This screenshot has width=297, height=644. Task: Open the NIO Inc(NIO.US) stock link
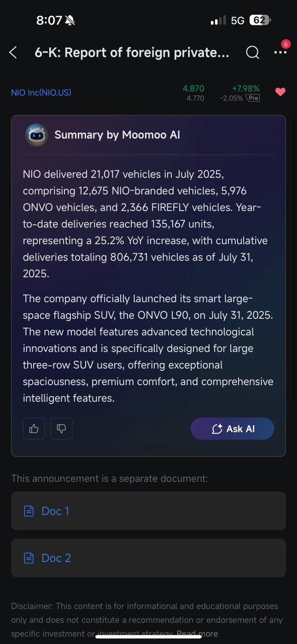tap(41, 93)
